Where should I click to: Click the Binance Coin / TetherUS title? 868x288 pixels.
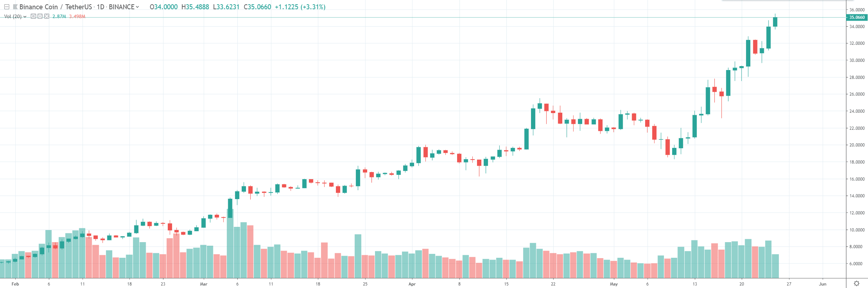point(55,7)
